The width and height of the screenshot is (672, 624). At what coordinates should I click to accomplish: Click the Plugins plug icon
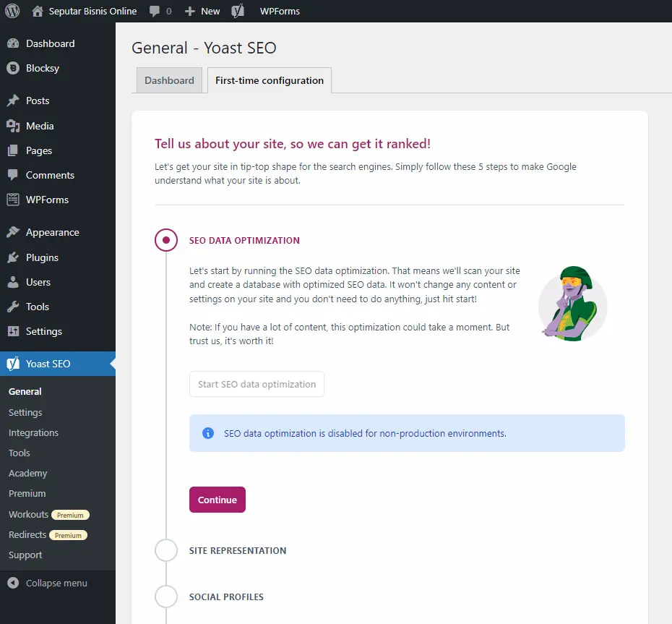pyautogui.click(x=13, y=257)
